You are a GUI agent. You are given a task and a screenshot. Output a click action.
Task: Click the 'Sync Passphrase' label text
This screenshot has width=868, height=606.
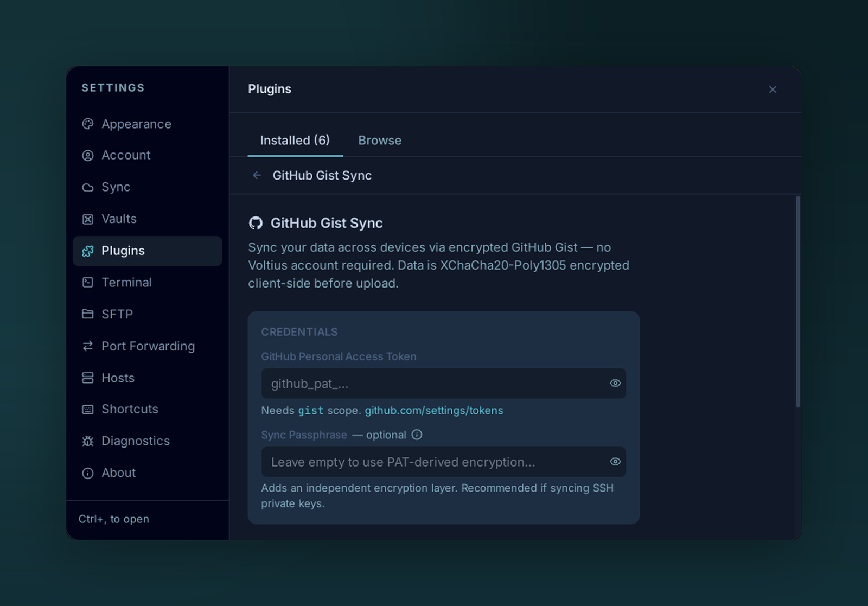(x=304, y=435)
